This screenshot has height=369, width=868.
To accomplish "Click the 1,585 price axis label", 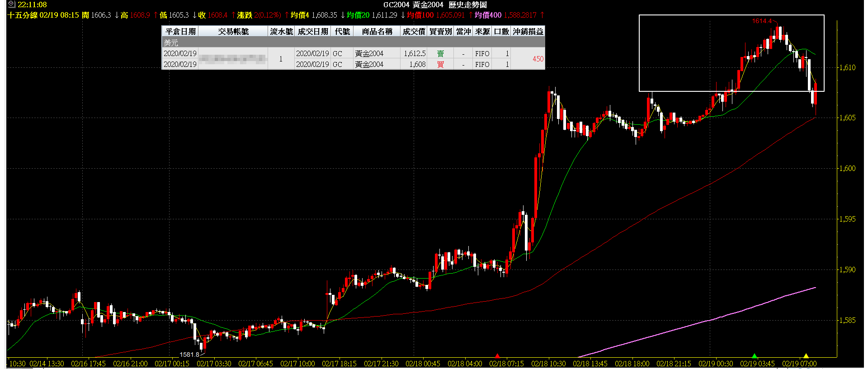I will point(847,320).
